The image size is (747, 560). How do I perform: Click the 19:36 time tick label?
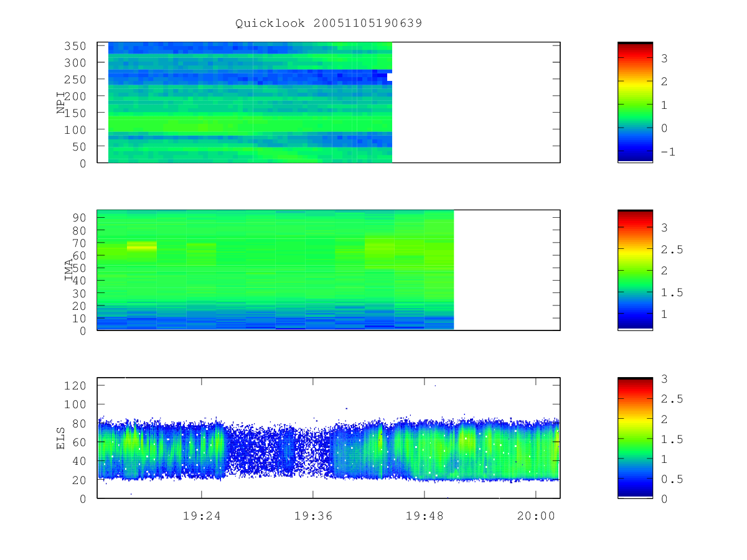[312, 516]
